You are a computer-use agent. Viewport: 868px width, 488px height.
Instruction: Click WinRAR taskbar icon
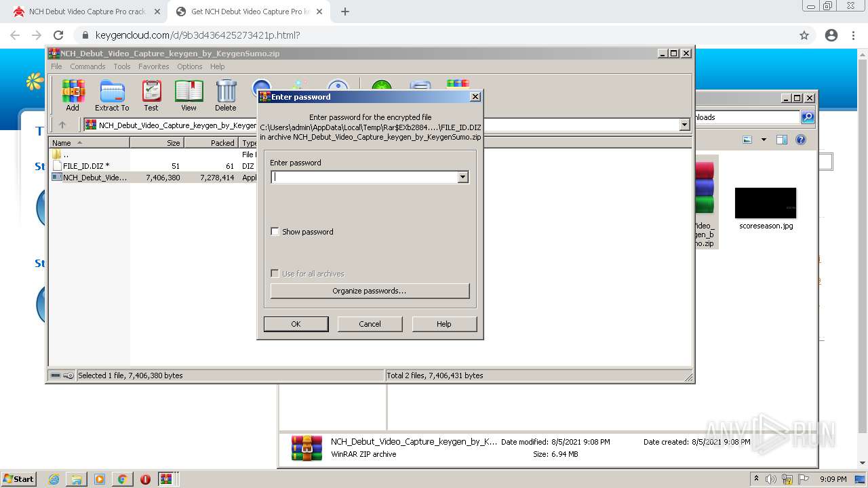[166, 479]
